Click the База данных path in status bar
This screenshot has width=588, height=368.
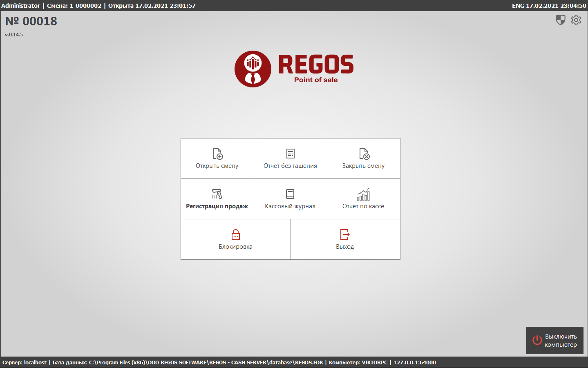point(188,362)
